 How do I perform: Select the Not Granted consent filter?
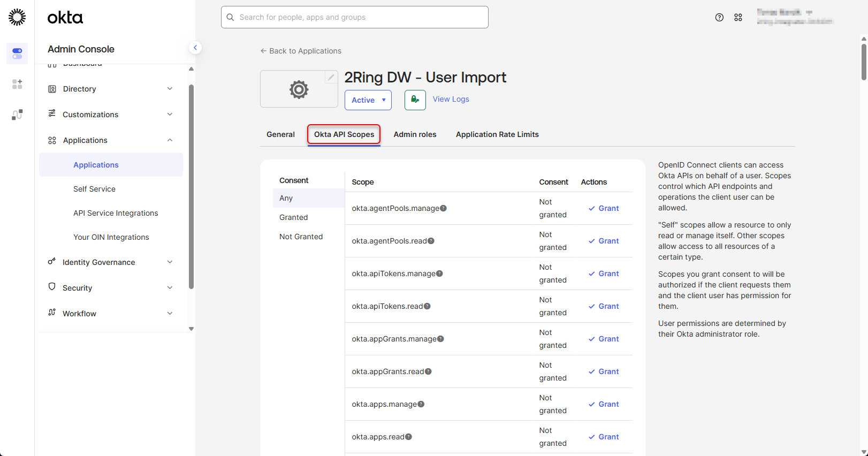coord(301,237)
